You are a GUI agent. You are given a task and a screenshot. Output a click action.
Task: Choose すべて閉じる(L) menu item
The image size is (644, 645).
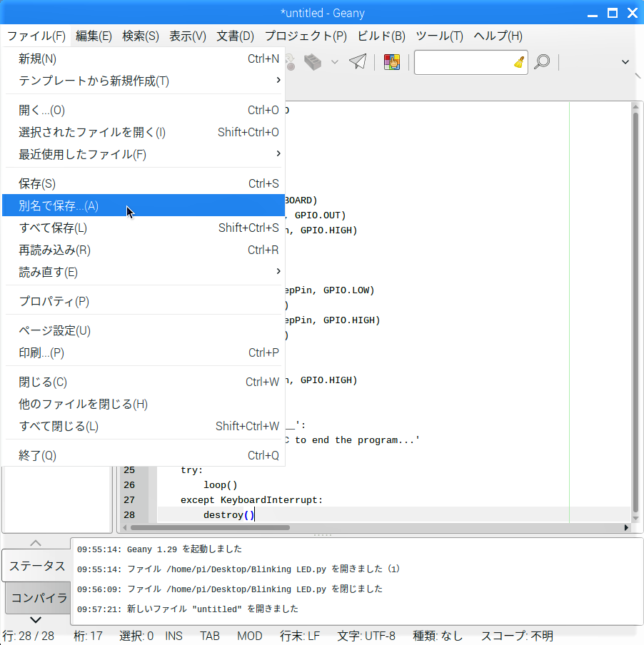144,427
